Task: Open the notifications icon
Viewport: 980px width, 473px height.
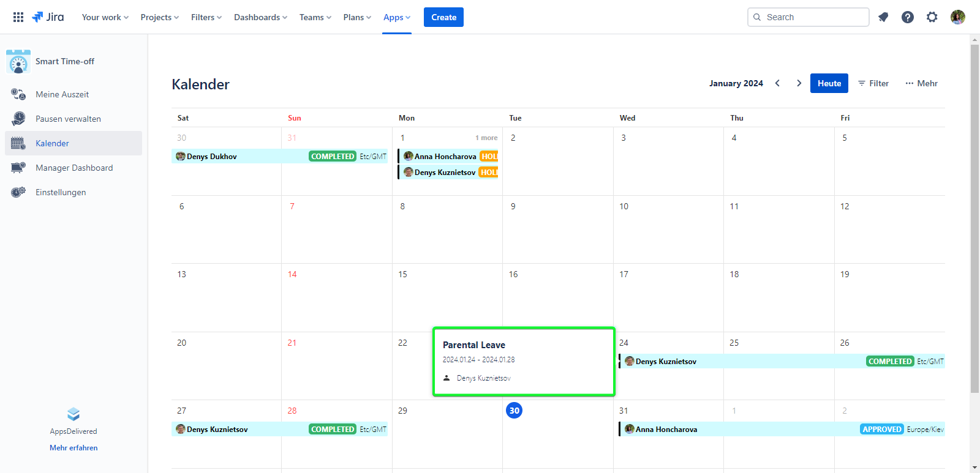Action: tap(883, 17)
